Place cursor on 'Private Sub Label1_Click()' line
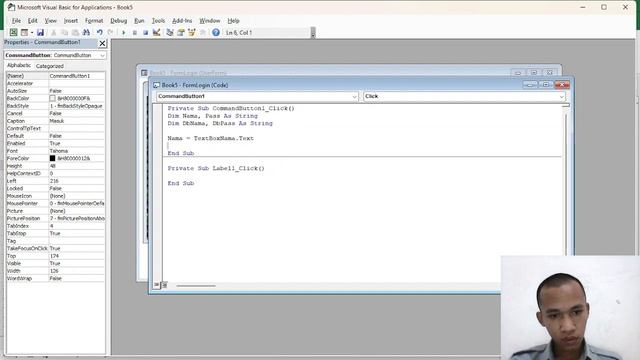This screenshot has height=360, width=640. pyautogui.click(x=216, y=168)
